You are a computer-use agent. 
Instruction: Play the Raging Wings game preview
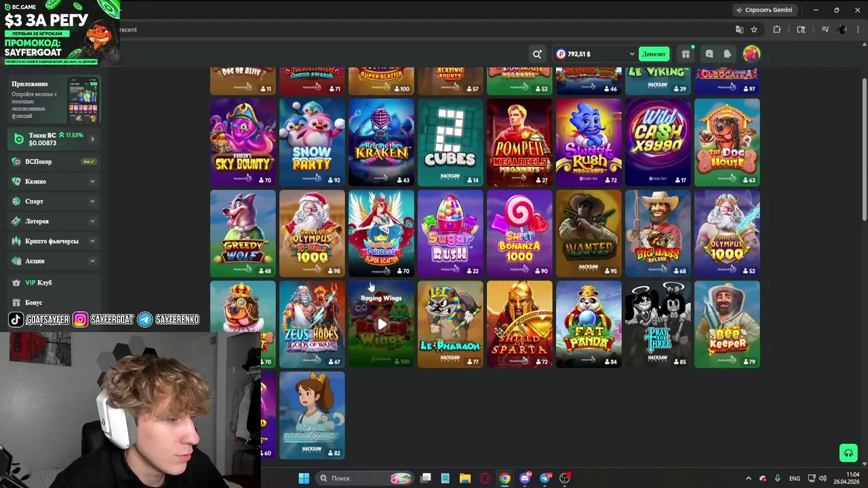pos(381,324)
